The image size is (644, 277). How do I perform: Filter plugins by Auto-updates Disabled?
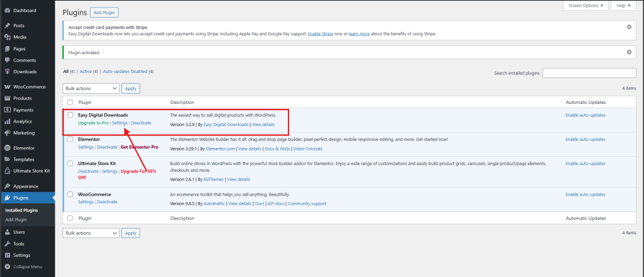point(125,72)
